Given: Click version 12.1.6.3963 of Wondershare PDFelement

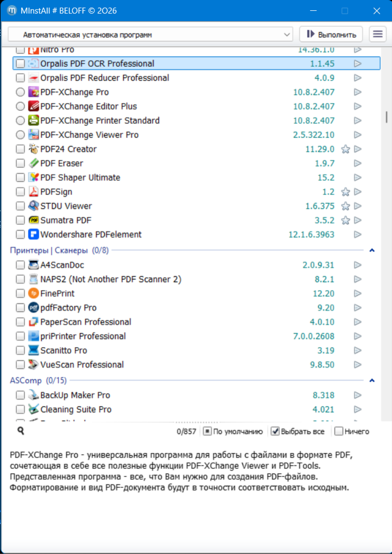Looking at the screenshot, I should [311, 235].
